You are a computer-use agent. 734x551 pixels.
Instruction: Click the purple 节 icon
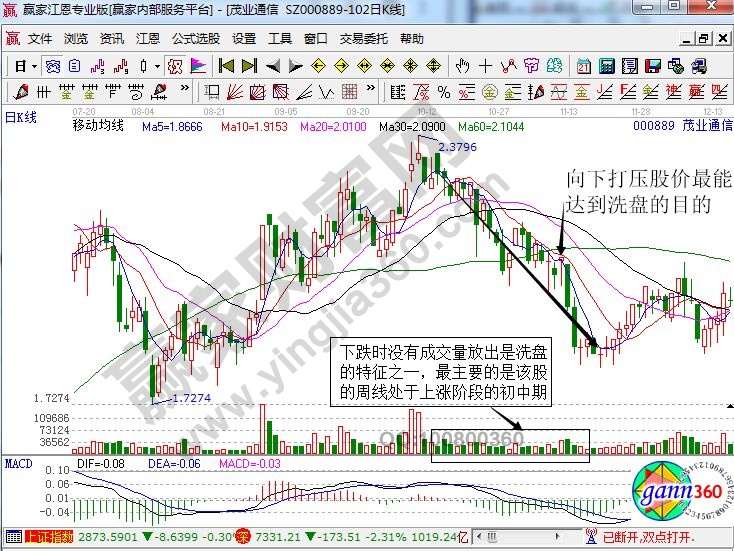[531, 66]
